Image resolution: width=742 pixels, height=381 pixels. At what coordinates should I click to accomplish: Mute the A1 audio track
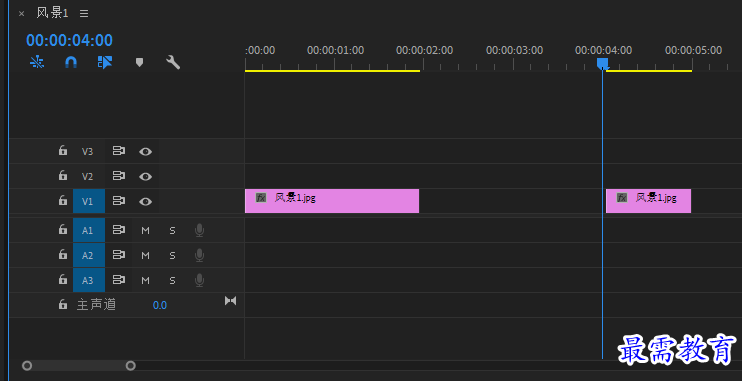click(x=145, y=230)
